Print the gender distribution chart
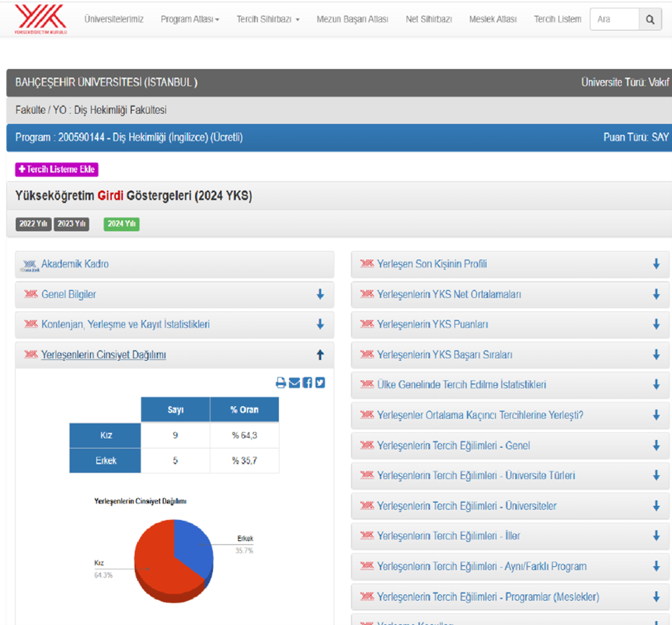The height and width of the screenshot is (625, 672). (281, 383)
